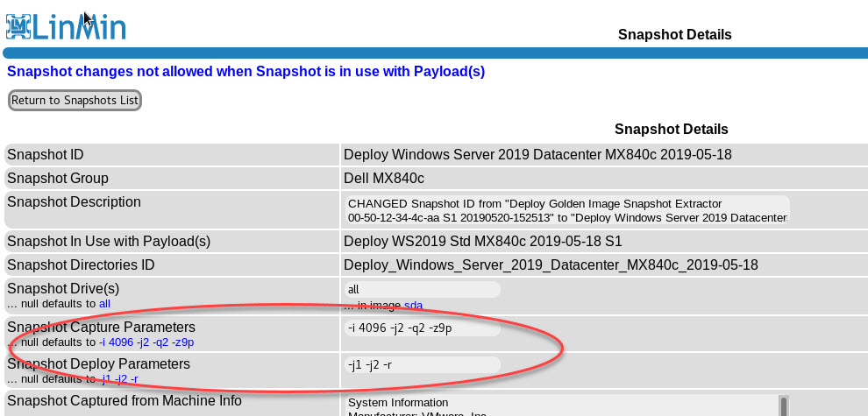This screenshot has height=416, width=868.
Task: Click the Snapshot Details page title
Action: coord(674,35)
